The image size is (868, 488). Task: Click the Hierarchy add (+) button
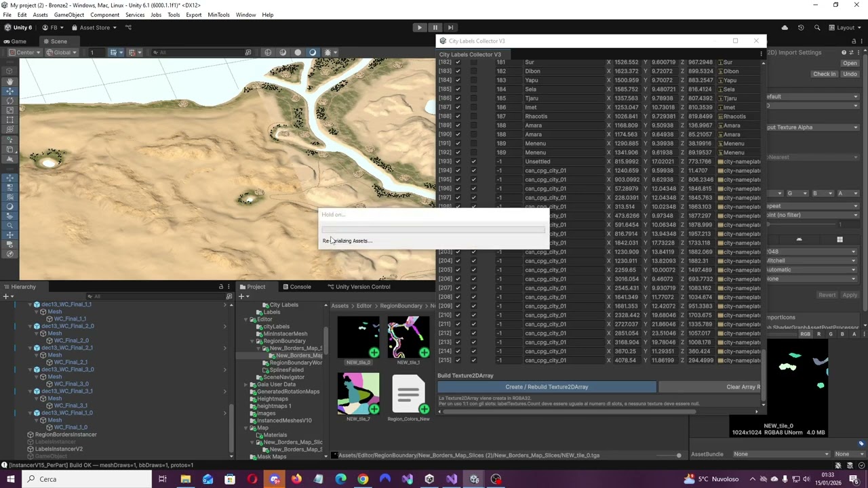click(6, 296)
